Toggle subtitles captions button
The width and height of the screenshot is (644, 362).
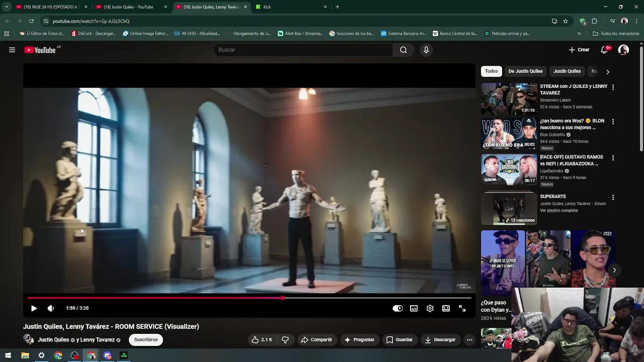(414, 308)
